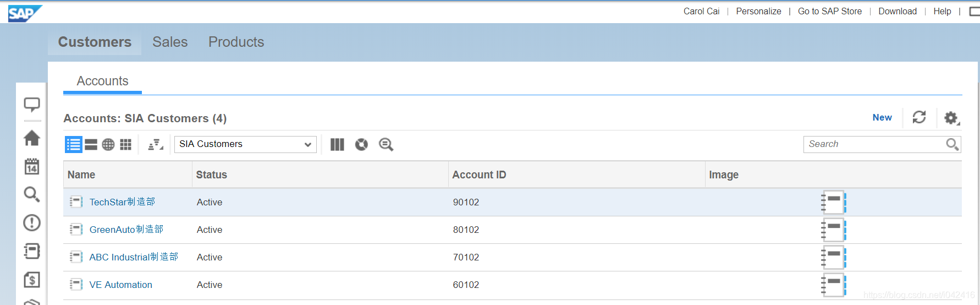Switch to map globe view
The width and height of the screenshot is (980, 305).
click(108, 144)
